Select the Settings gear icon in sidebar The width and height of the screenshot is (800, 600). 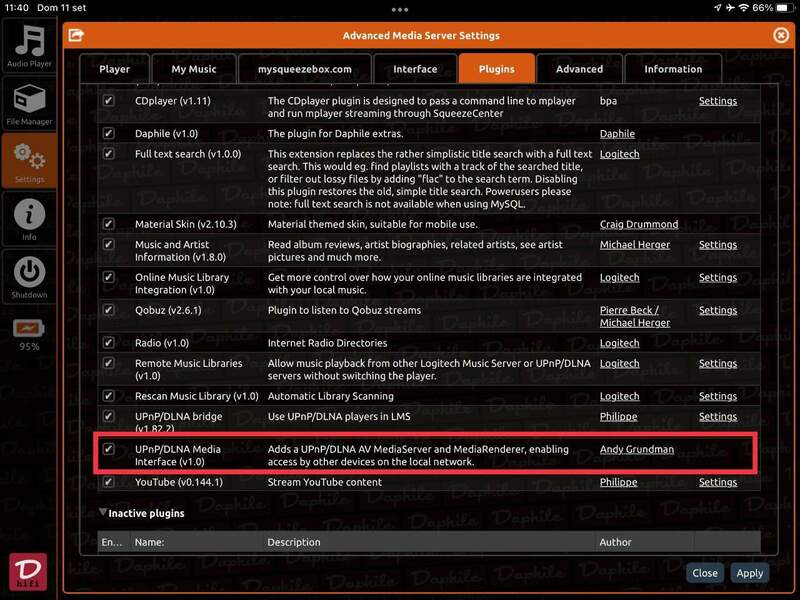29,161
